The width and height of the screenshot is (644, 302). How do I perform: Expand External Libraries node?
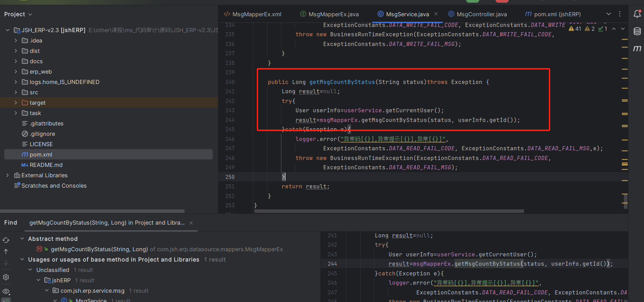(8, 175)
